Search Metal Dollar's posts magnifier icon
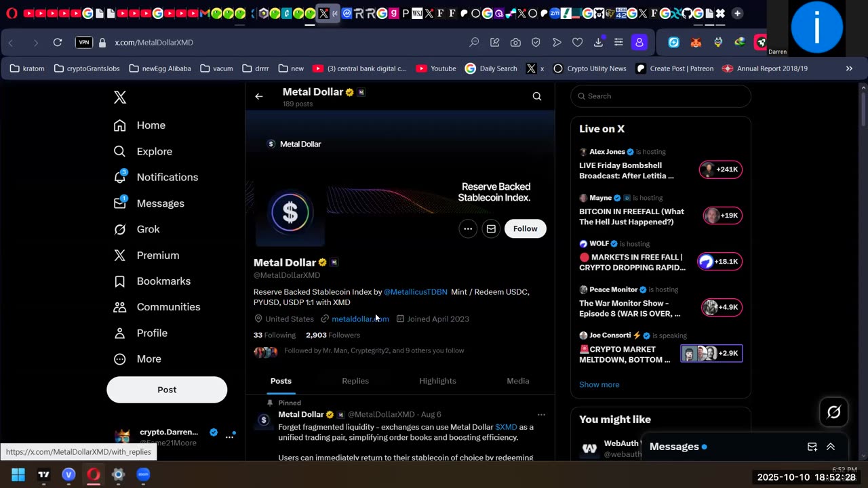The width and height of the screenshot is (868, 488). pyautogui.click(x=536, y=96)
